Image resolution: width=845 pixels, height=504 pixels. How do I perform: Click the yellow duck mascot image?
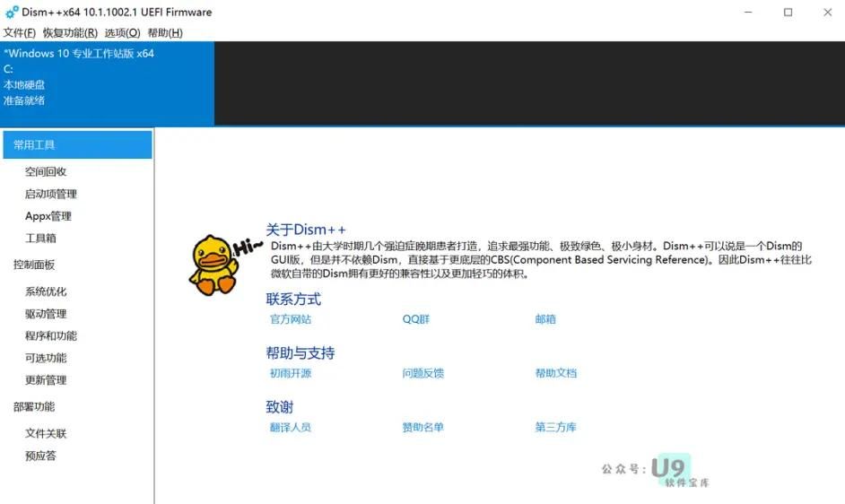[x=214, y=265]
